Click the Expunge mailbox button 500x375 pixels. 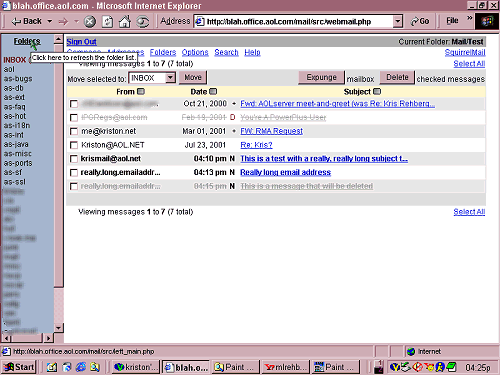pyautogui.click(x=321, y=77)
